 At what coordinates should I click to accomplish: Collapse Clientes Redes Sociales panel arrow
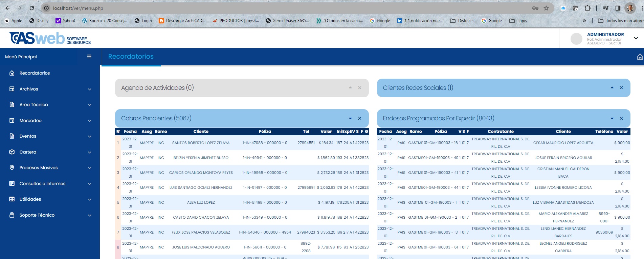[612, 88]
